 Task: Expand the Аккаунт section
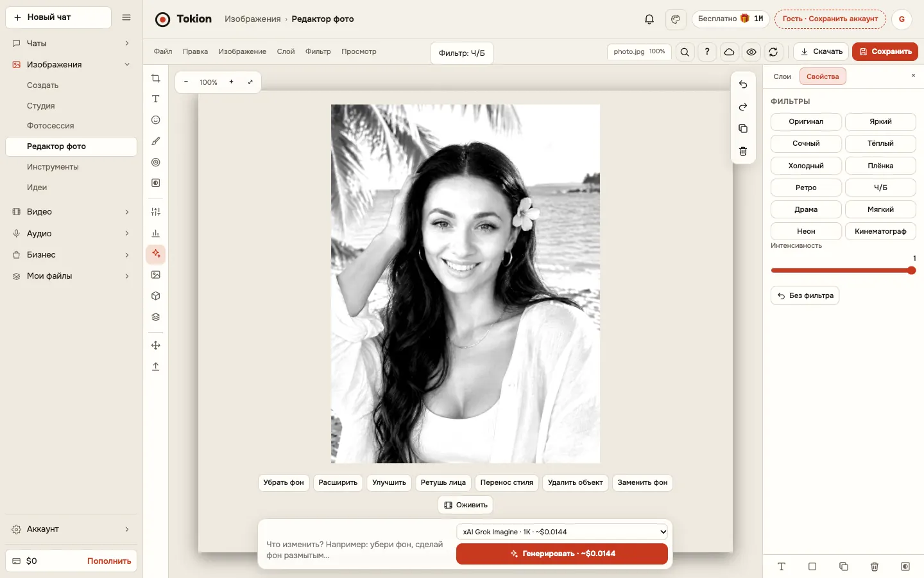tap(71, 529)
